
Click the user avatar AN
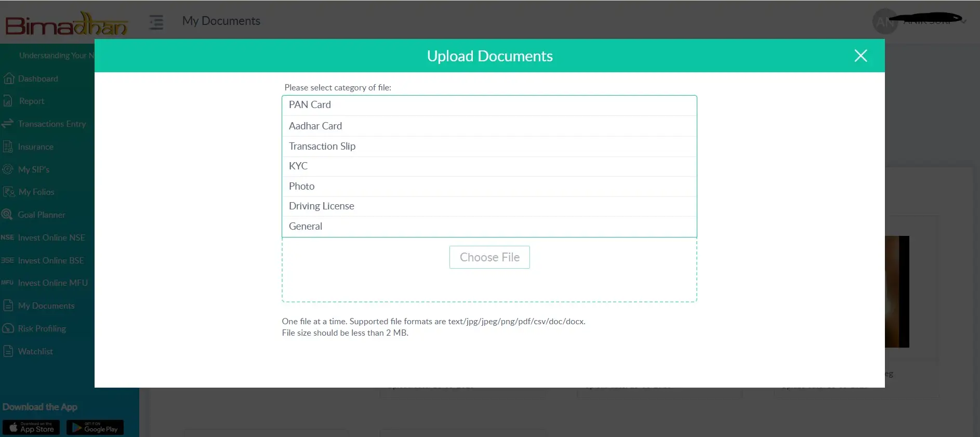click(x=885, y=22)
